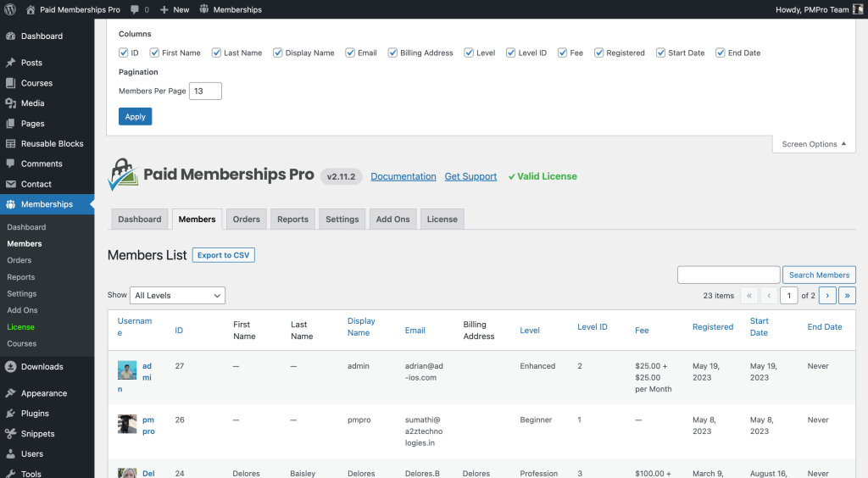Go to next page of members
The image size is (868, 478).
tap(827, 296)
